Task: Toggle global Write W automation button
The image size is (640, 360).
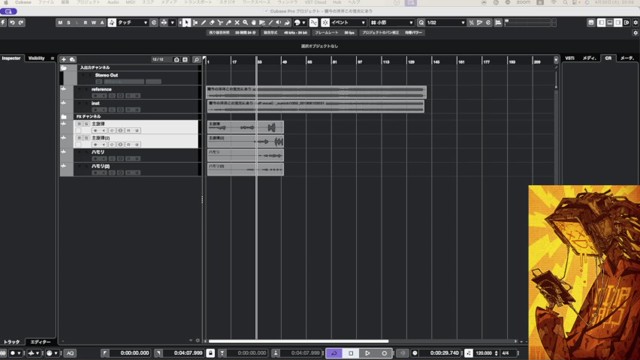Action: [x=93, y=22]
